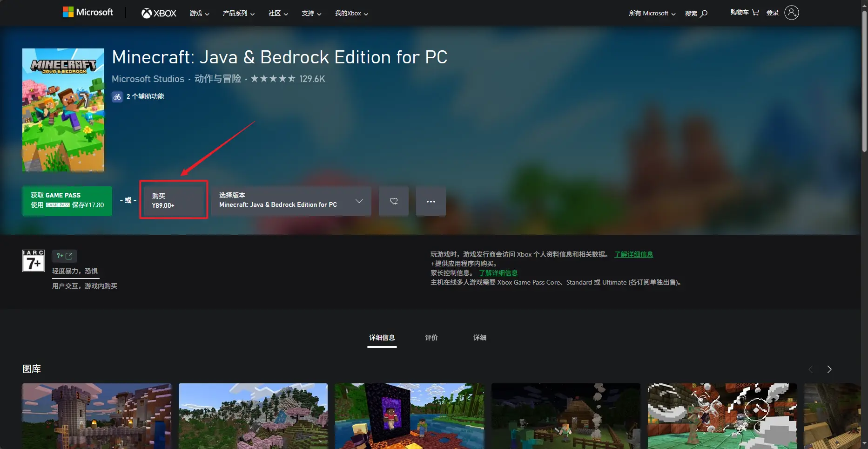
Task: Open the 动作与冒险 genre link
Action: pyautogui.click(x=218, y=79)
